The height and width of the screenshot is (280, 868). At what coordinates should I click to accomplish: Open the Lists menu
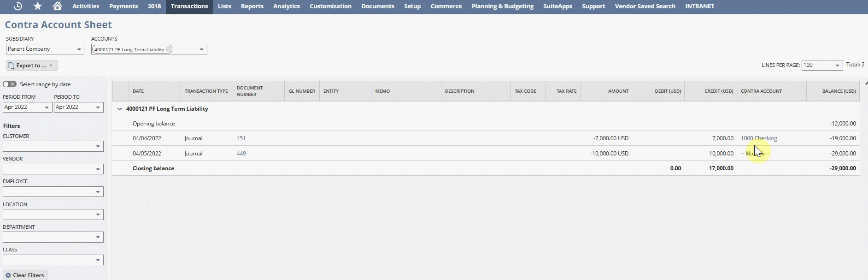(224, 6)
